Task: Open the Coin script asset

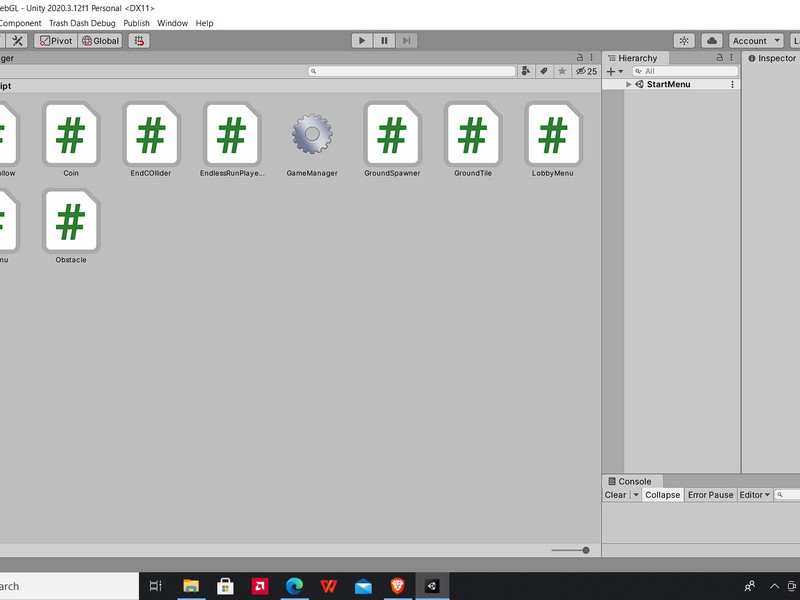Action: point(71,134)
